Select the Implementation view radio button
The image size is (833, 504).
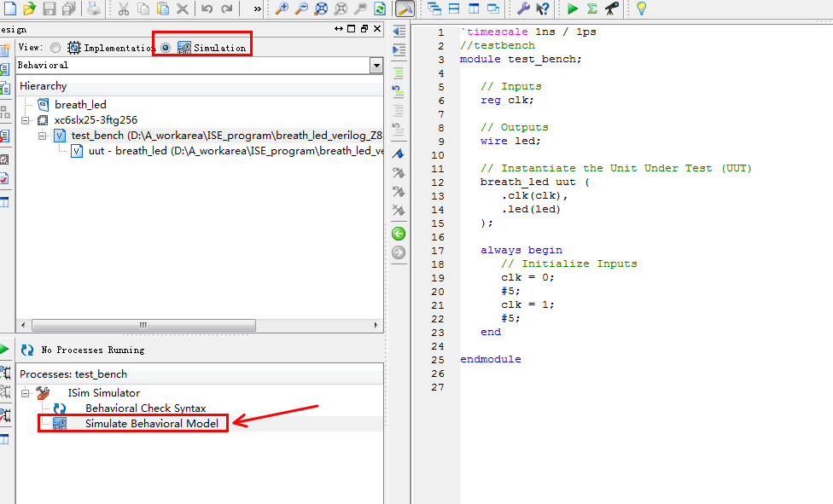[56, 48]
